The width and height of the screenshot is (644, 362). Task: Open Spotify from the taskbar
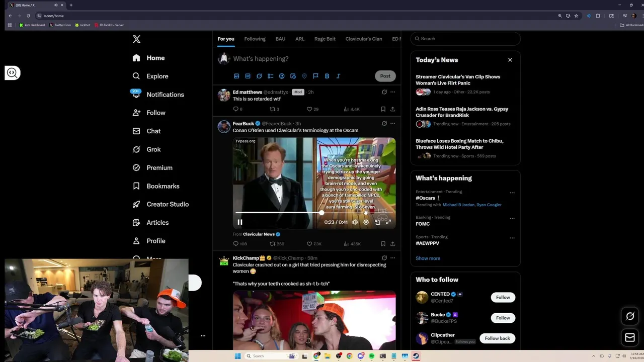(372, 356)
